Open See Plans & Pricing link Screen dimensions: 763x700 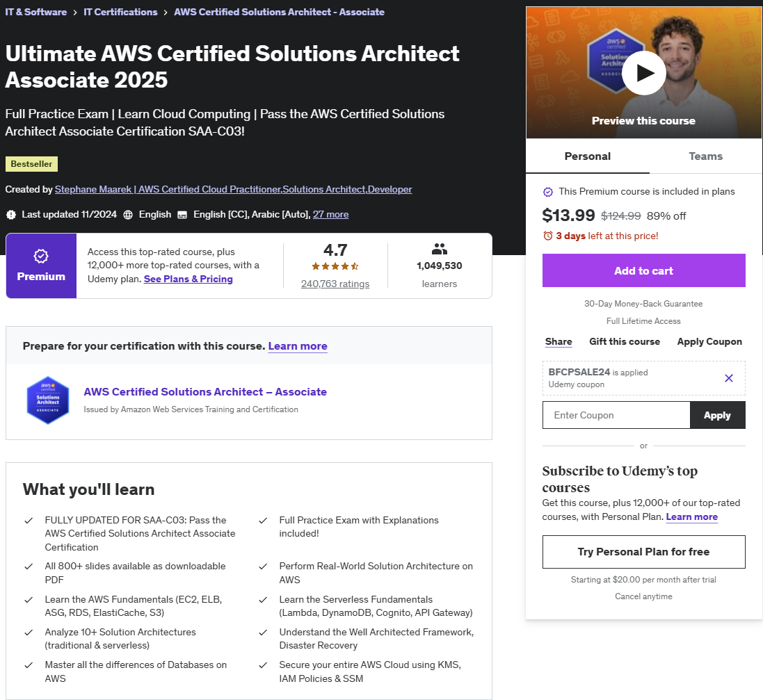coord(188,279)
